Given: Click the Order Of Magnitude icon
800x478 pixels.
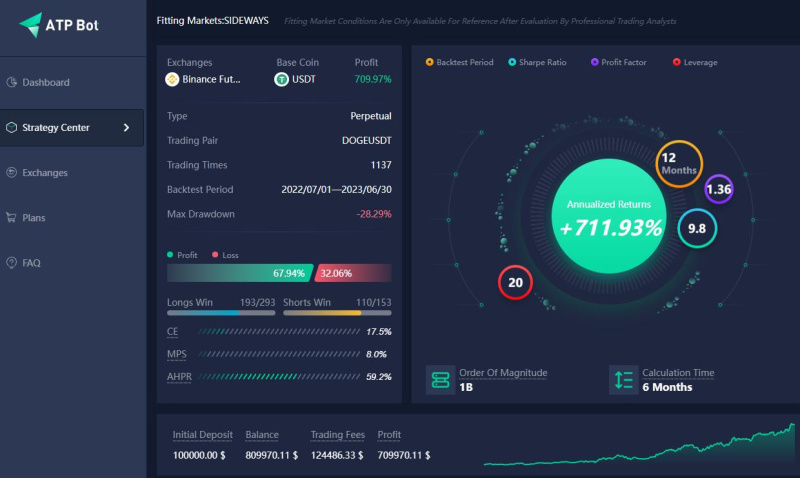Looking at the screenshot, I should point(440,380).
